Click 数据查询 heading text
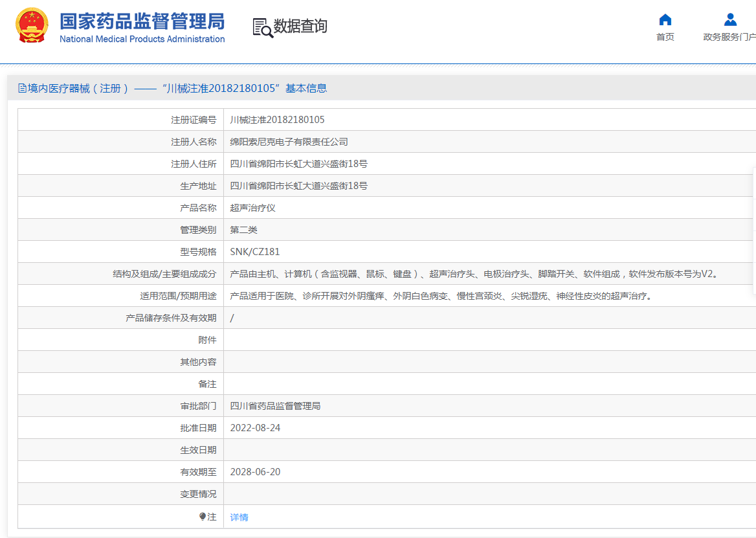 pos(300,25)
